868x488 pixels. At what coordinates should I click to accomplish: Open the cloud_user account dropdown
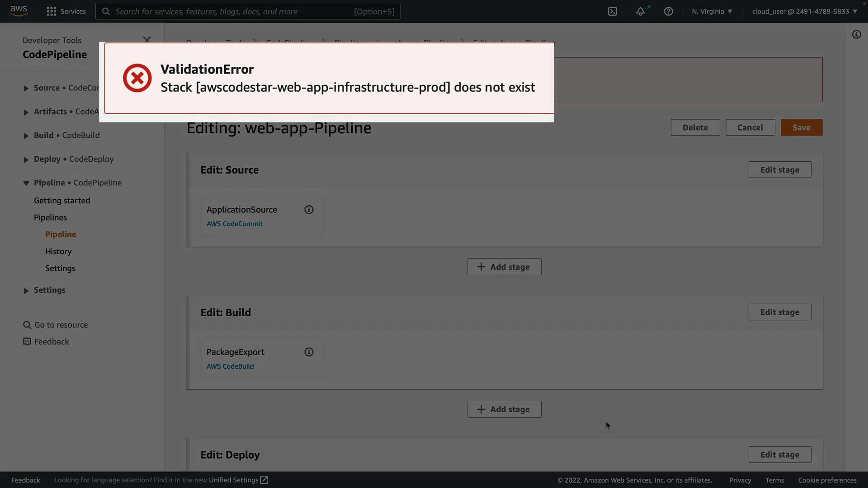pyautogui.click(x=804, y=11)
